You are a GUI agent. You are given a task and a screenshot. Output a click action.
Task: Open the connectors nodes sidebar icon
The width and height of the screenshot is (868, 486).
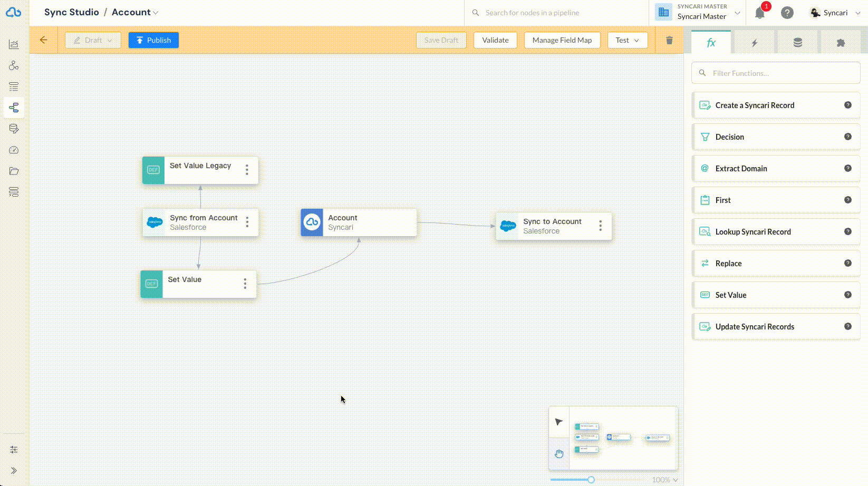pos(14,65)
